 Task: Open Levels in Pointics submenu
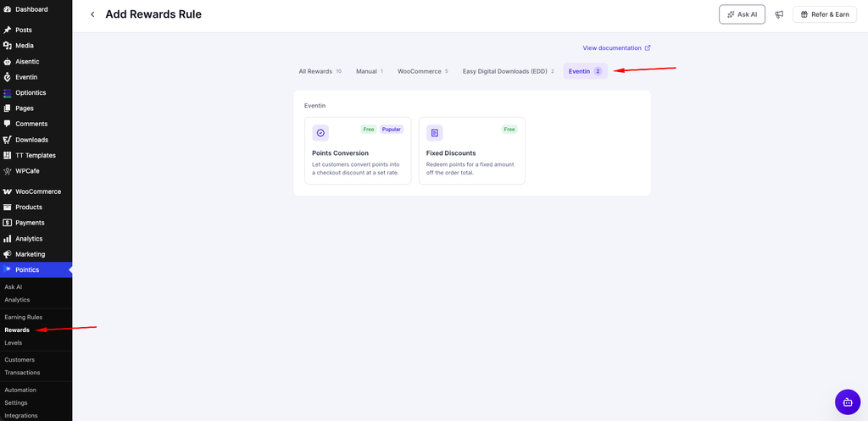coord(14,343)
